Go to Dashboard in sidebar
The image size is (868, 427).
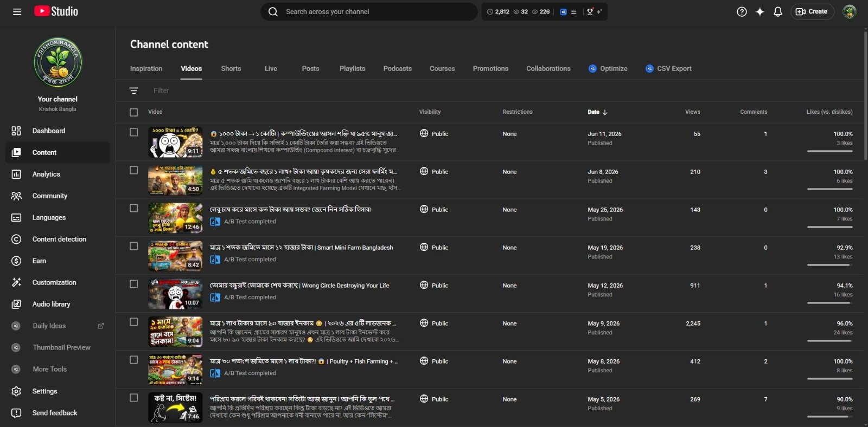(x=58, y=131)
